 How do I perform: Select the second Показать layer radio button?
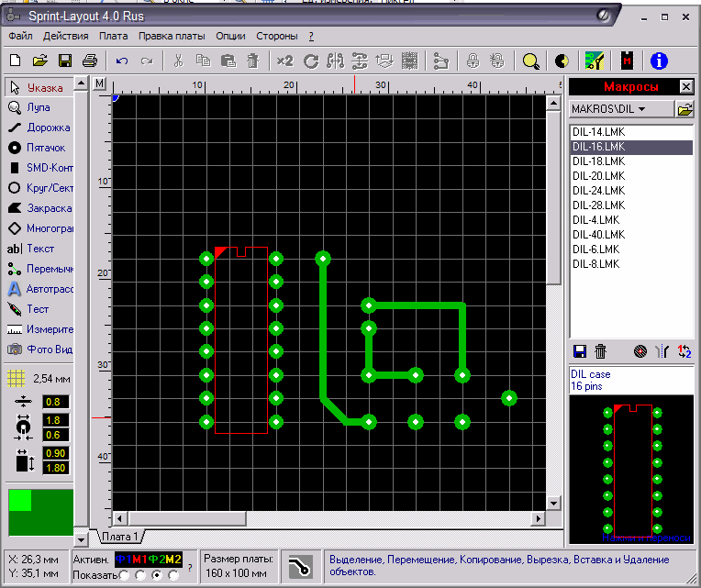pos(140,575)
